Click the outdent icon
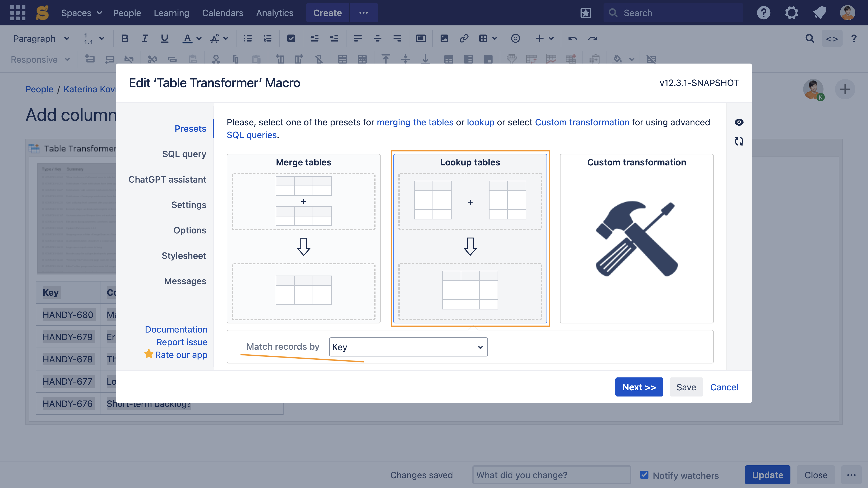This screenshot has height=488, width=868. [x=314, y=38]
